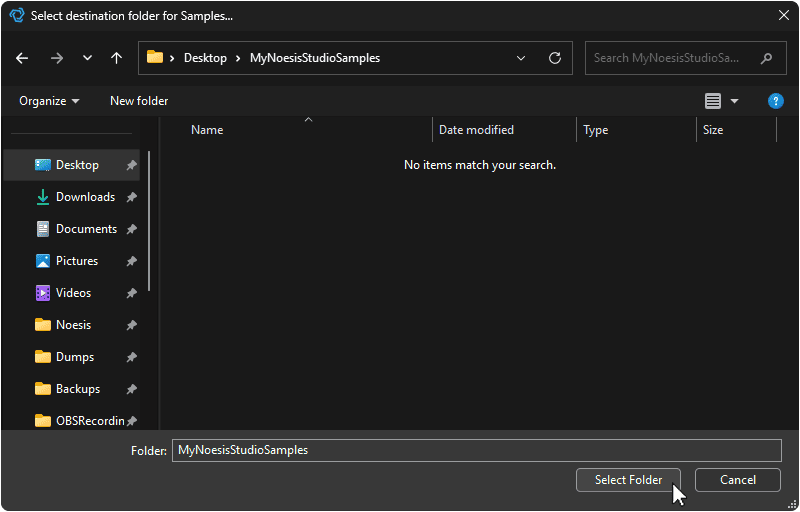Open Noesis folder in navigation pane
Screen dimensions: 800x512
coord(71,325)
